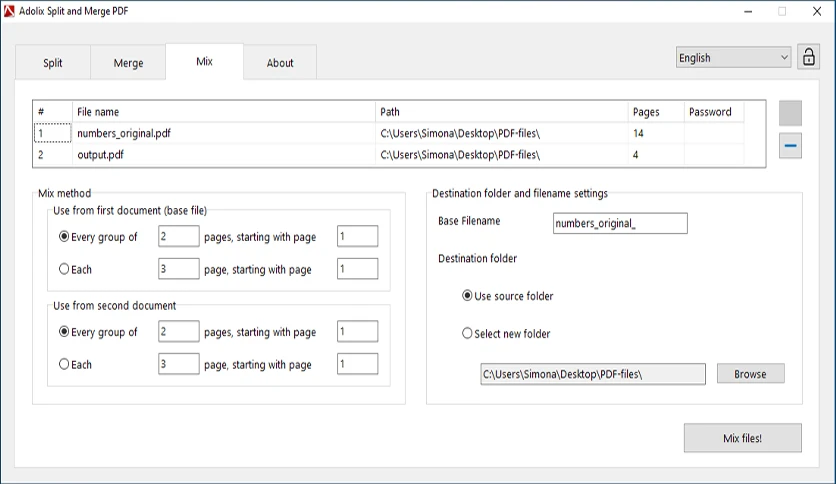Click the minus remove-file button
Screen dimensions: 836x484
[790, 146]
